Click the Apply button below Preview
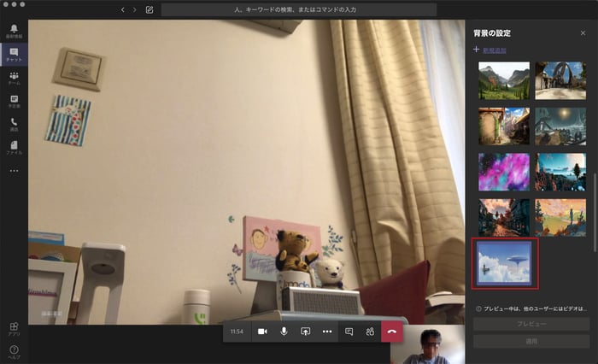 531,341
